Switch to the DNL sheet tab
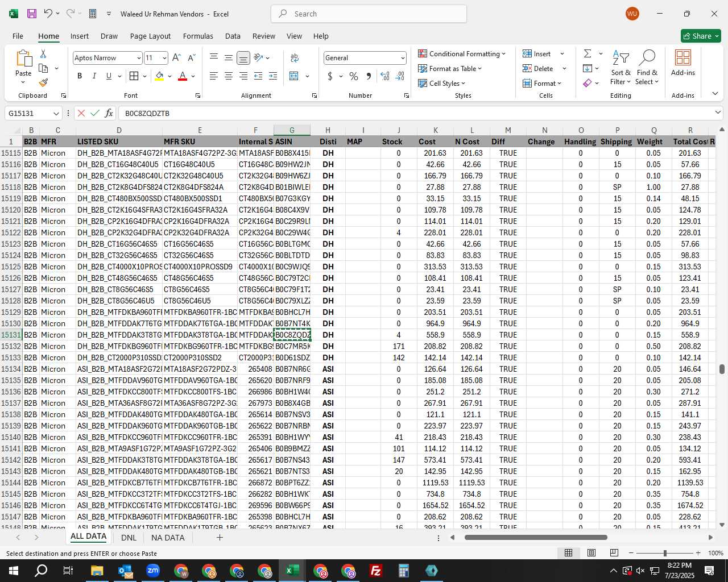 pyautogui.click(x=129, y=538)
